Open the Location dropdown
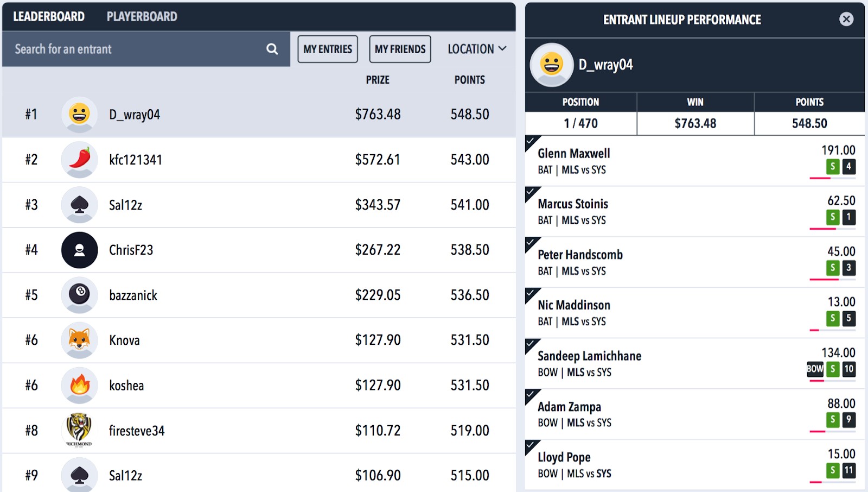 coord(477,49)
